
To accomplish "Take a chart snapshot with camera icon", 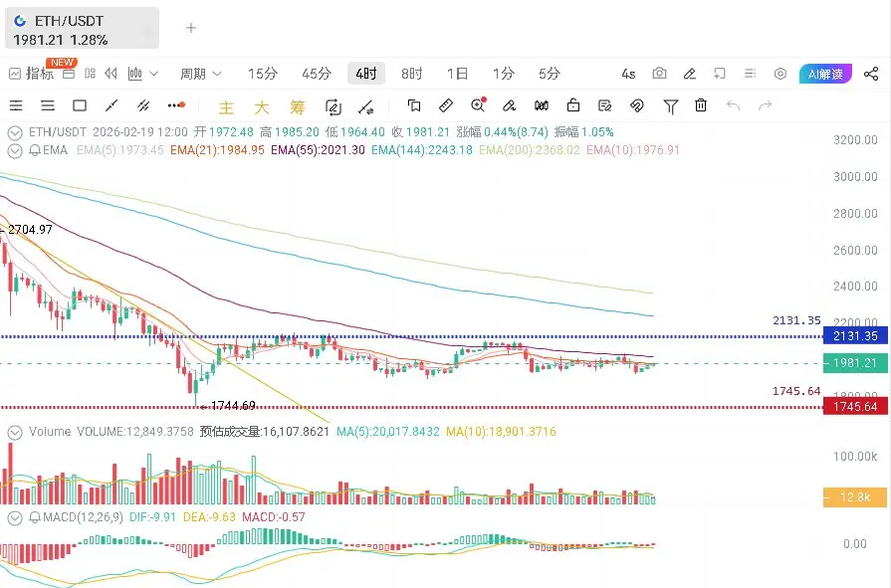I will 659,74.
